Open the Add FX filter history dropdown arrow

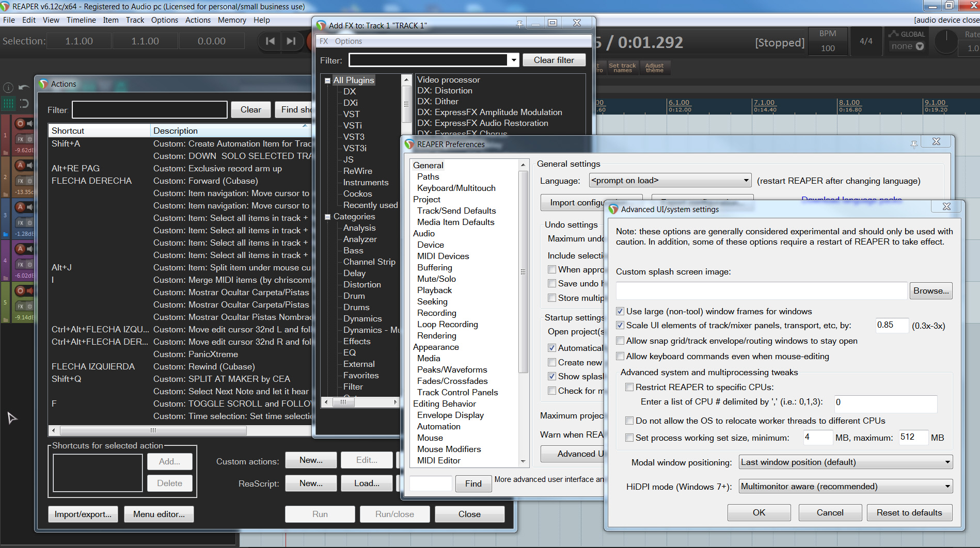(513, 60)
